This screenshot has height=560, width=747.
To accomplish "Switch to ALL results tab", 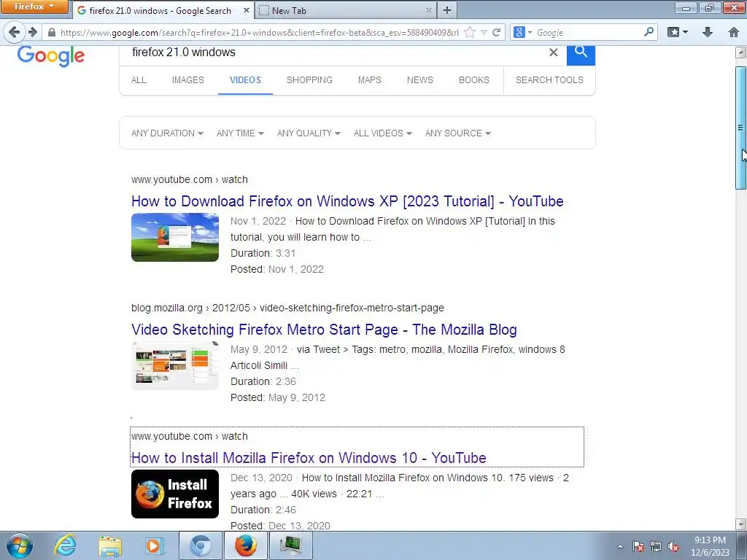I will (x=139, y=80).
